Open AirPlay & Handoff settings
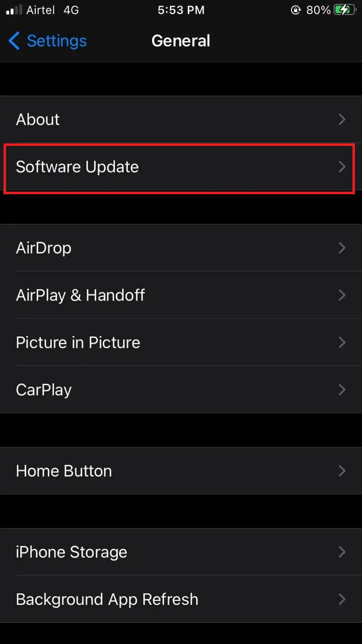The width and height of the screenshot is (362, 644). click(181, 295)
